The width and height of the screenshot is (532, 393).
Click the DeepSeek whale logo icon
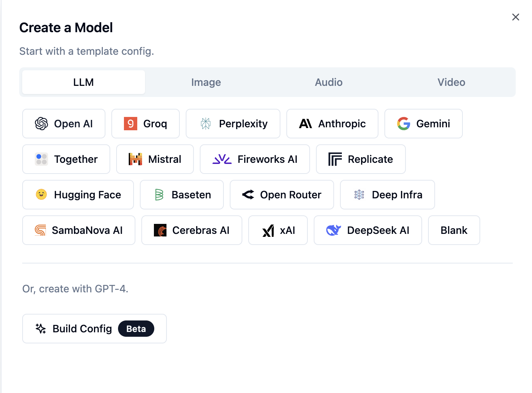coord(334,230)
